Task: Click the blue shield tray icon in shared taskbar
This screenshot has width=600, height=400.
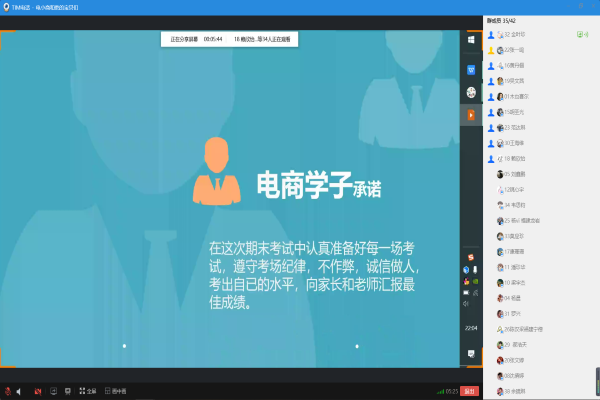Action: pos(466,269)
